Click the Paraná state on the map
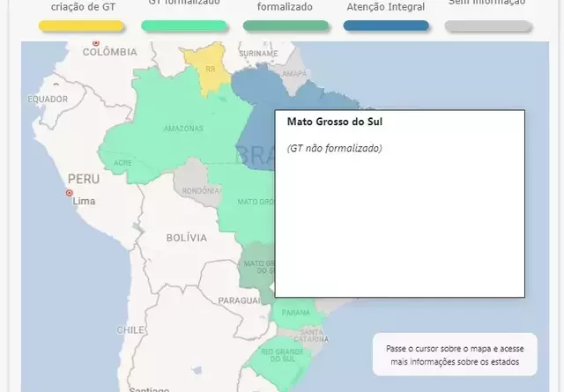564x392 pixels. 295,313
